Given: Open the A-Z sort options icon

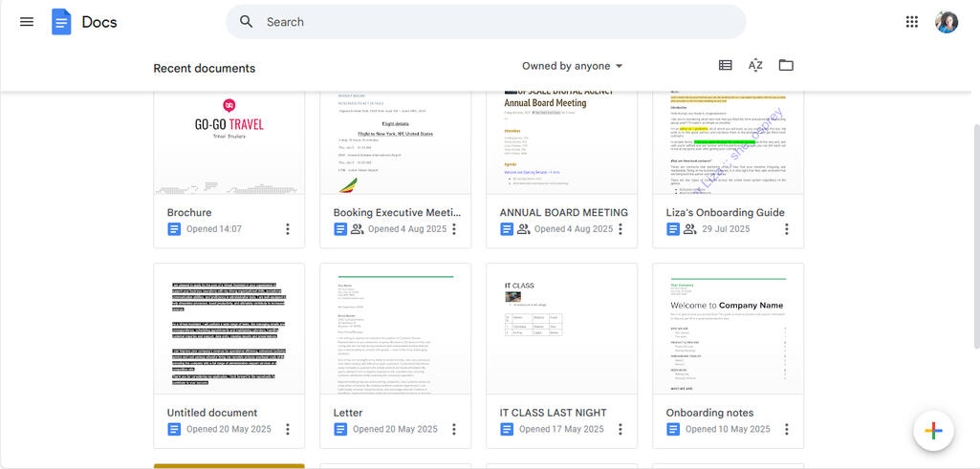Looking at the screenshot, I should tap(755, 65).
